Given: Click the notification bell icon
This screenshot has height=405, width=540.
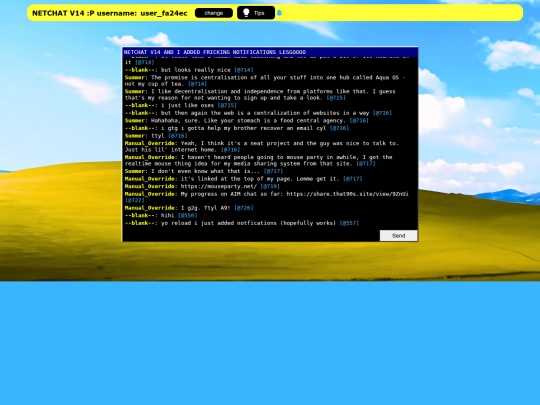Looking at the screenshot, I should pos(279,13).
